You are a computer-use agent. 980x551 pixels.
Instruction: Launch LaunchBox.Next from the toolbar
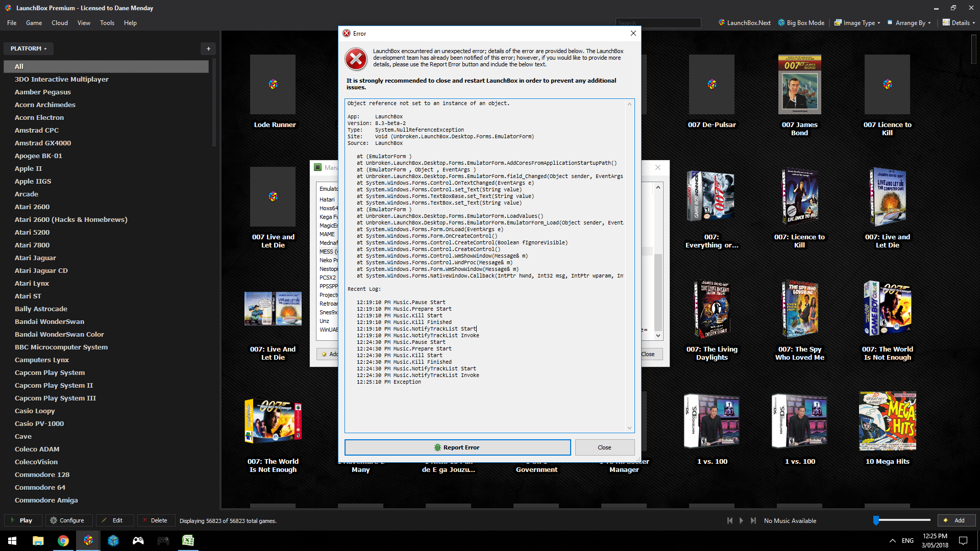point(744,23)
